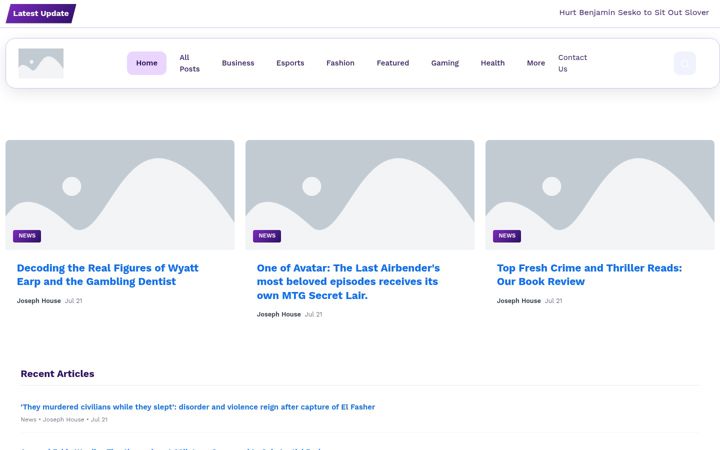Image resolution: width=720 pixels, height=450 pixels.
Task: Open the Fashion section
Action: click(x=340, y=63)
